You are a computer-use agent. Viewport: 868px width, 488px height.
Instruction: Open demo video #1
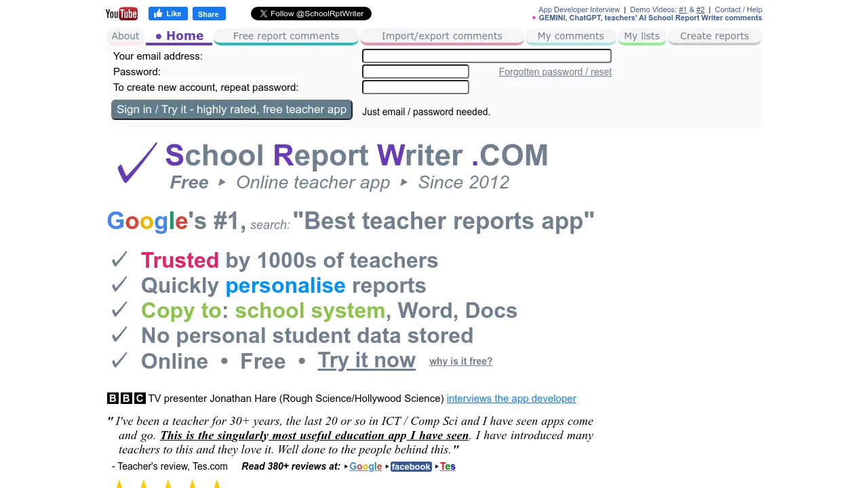tap(683, 9)
